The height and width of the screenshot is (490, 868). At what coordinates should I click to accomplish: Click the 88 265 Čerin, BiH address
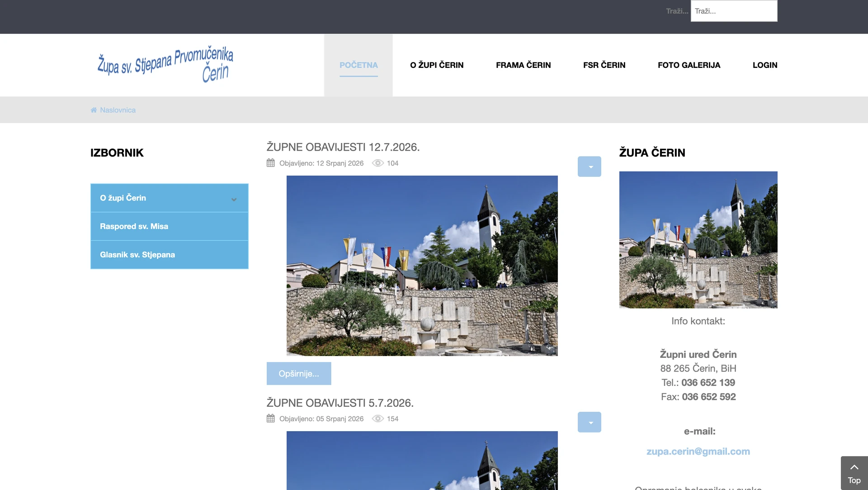click(698, 368)
